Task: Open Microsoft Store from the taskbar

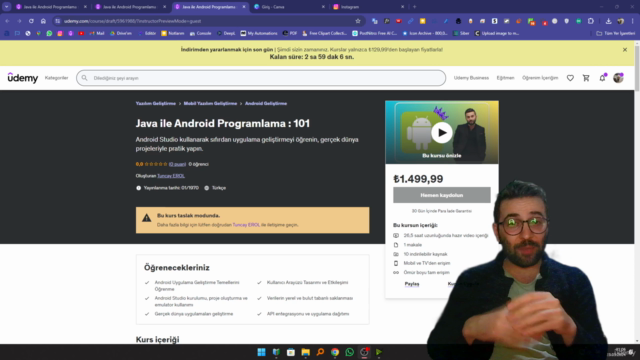Action: [291, 352]
